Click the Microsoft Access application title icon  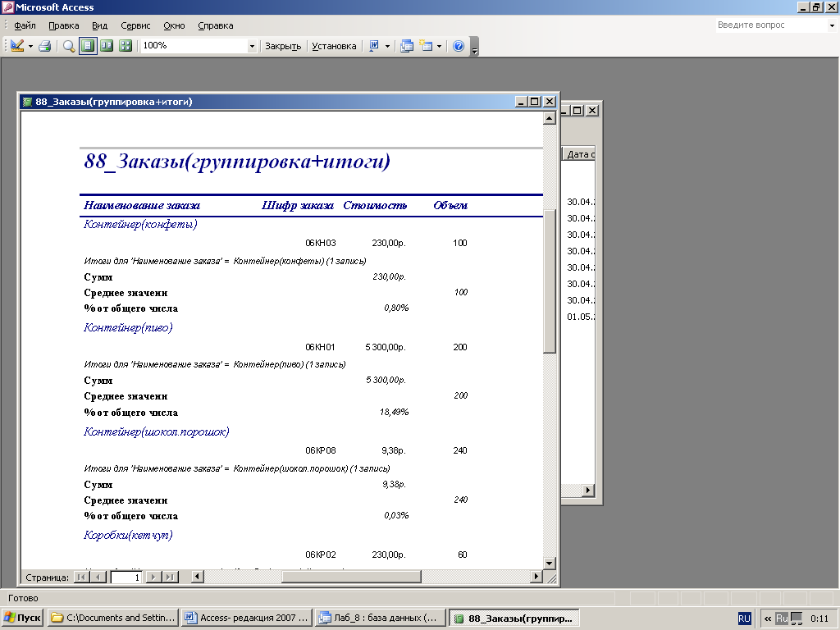8,7
